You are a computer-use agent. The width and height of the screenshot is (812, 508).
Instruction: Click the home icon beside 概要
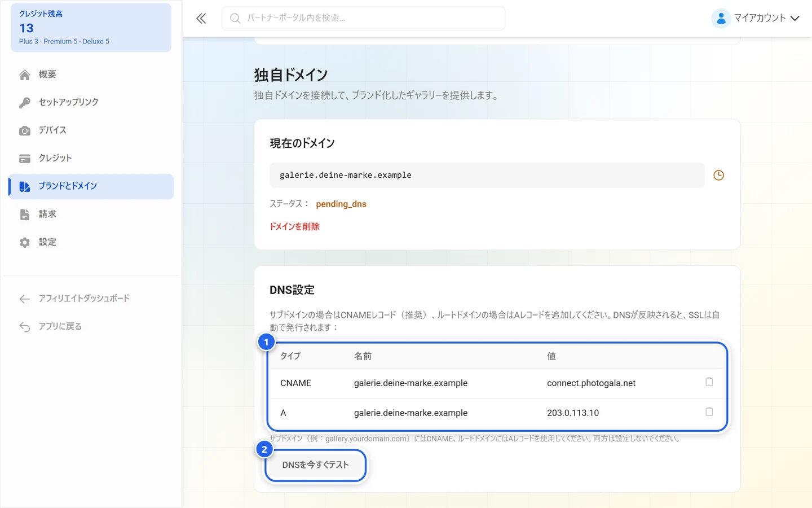tap(25, 75)
